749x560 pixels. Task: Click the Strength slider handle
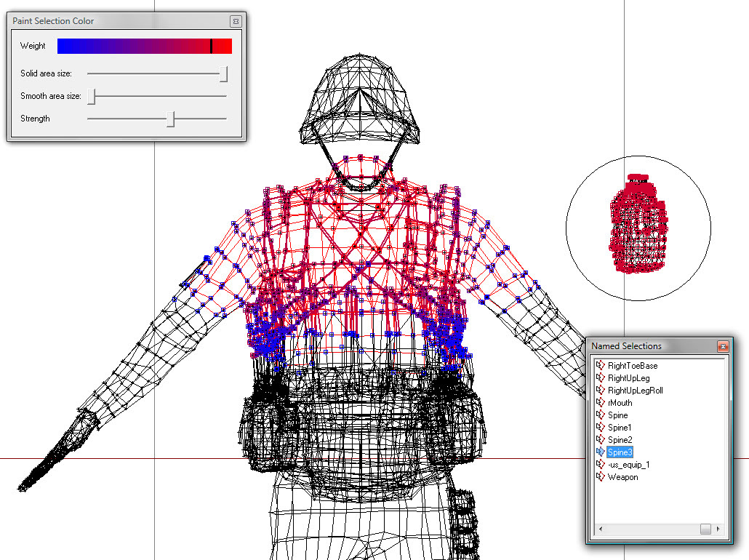click(x=170, y=119)
